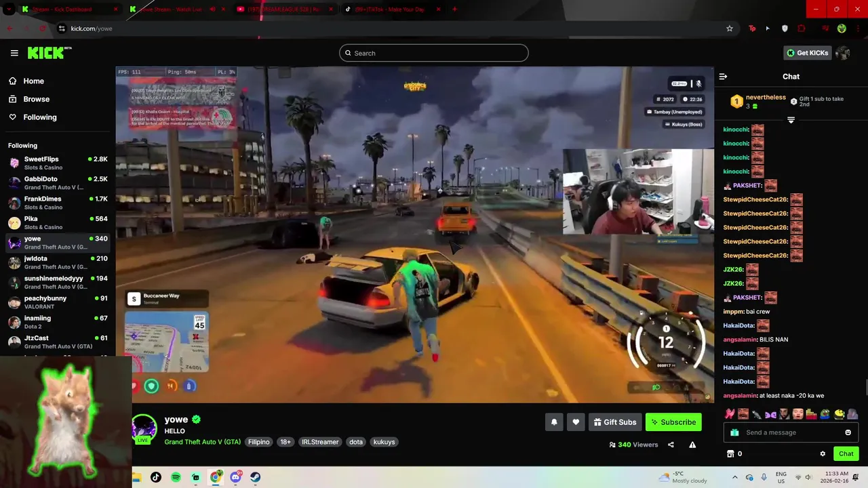
Task: Open the chat shop icon
Action: (730, 453)
